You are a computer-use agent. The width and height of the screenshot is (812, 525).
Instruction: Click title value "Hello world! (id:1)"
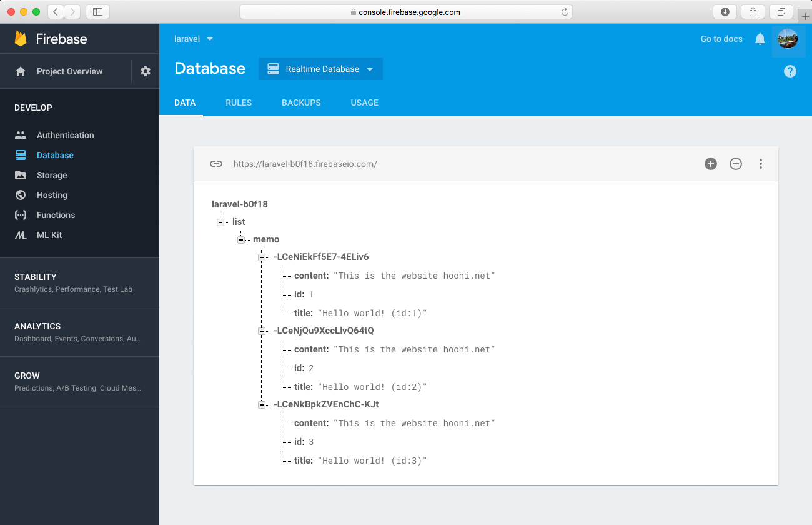372,313
